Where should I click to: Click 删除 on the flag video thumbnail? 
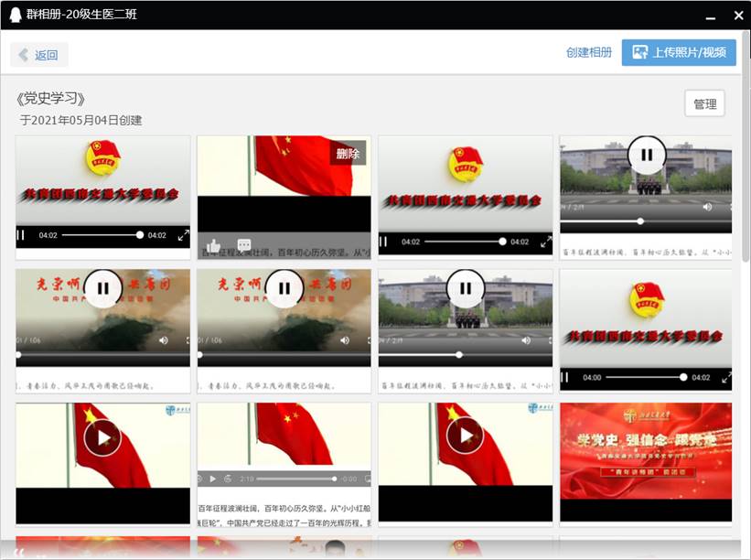click(349, 154)
